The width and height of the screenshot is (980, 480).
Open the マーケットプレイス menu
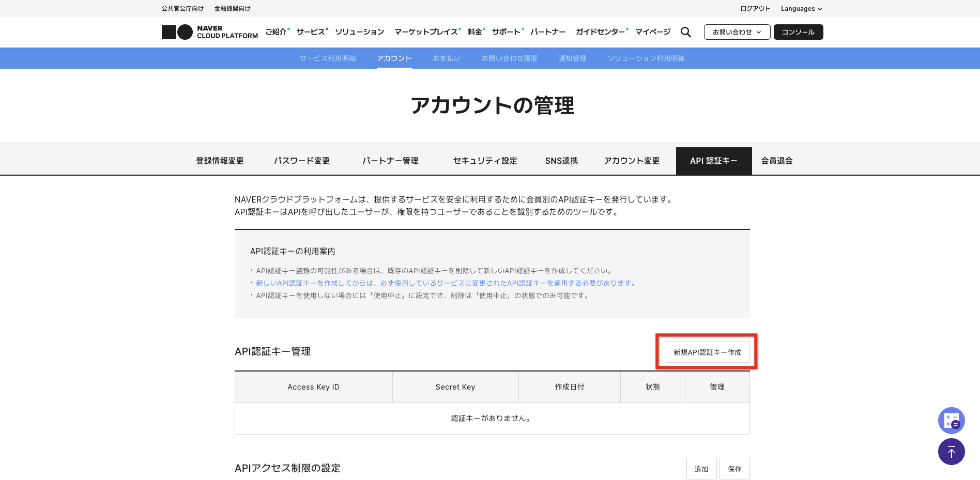pos(426,32)
